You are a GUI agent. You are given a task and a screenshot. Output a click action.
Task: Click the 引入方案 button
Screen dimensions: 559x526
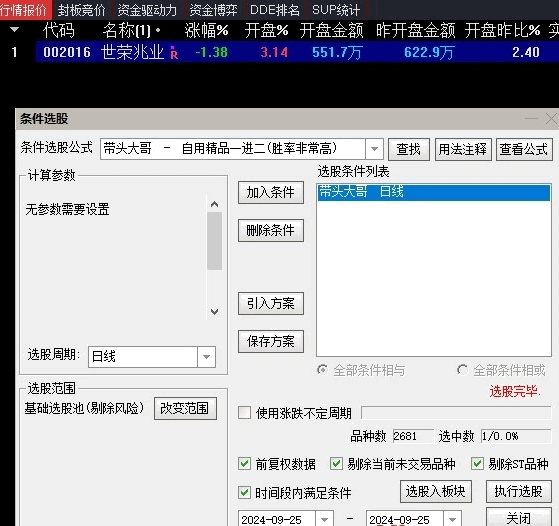[x=271, y=303]
